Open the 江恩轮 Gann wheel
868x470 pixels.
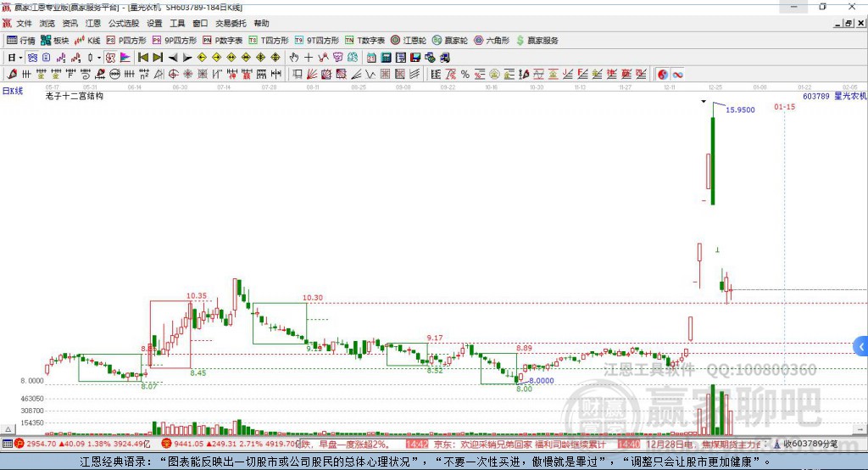pyautogui.click(x=409, y=41)
